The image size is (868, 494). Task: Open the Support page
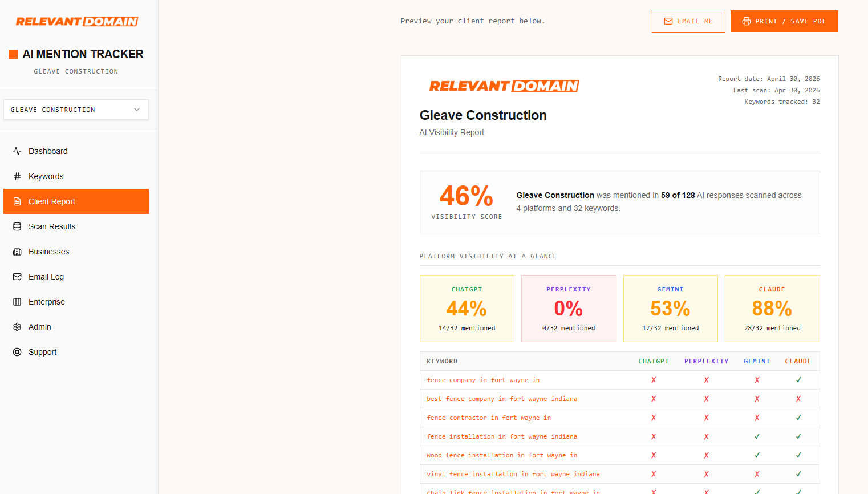pos(76,352)
